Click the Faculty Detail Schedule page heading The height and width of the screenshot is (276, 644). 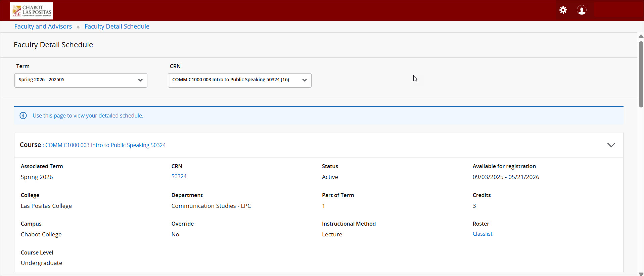tap(53, 45)
